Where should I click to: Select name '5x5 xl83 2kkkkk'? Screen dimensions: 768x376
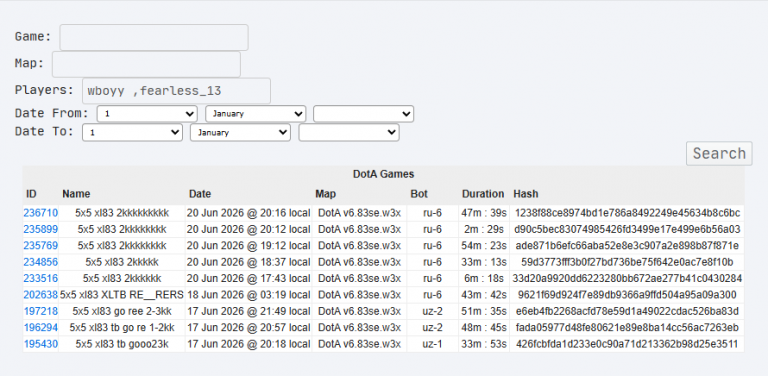tap(122, 262)
